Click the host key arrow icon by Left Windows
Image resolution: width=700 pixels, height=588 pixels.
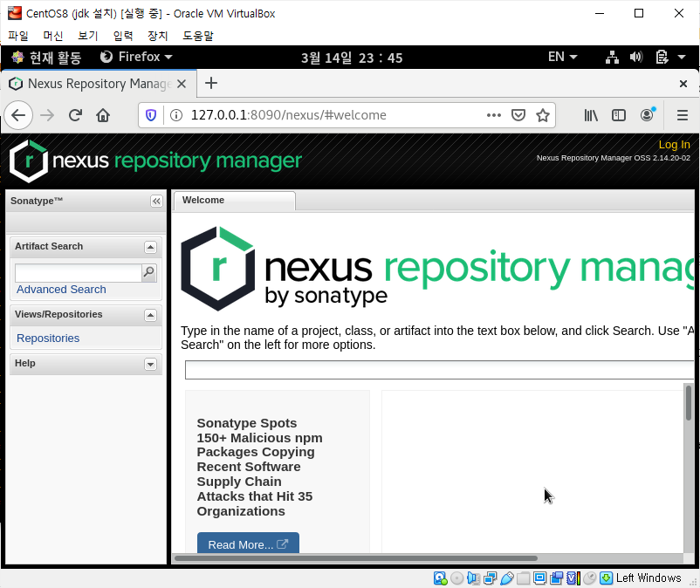pyautogui.click(x=607, y=578)
